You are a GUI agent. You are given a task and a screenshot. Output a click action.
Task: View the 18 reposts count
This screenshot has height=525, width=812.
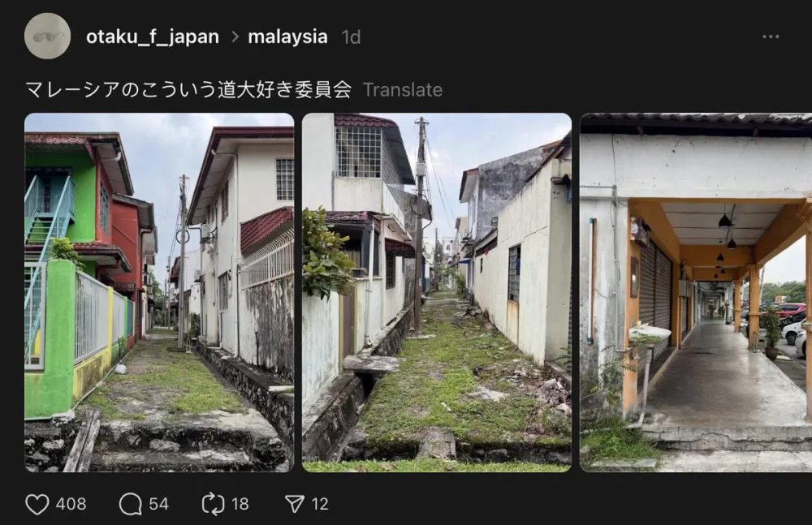pyautogui.click(x=240, y=504)
